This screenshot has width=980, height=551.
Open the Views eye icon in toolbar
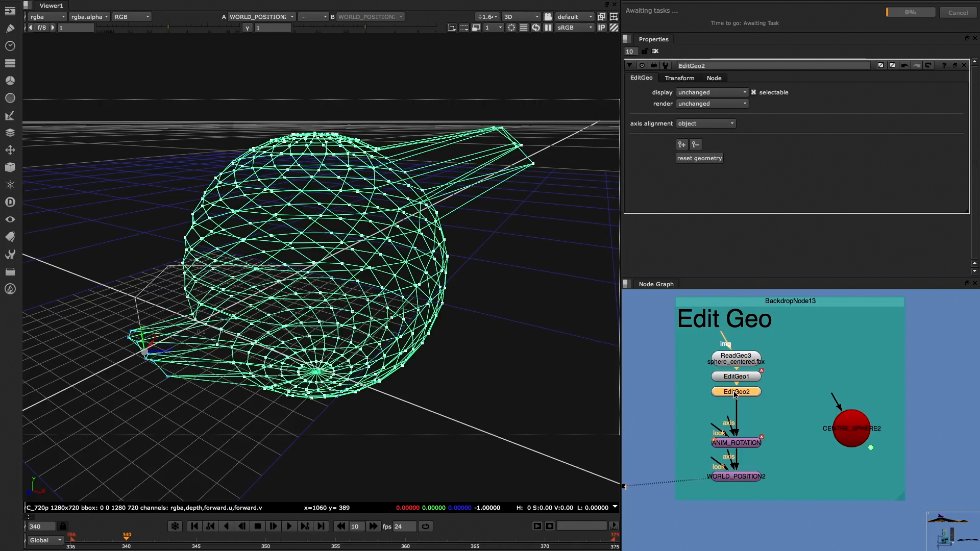pos(10,219)
